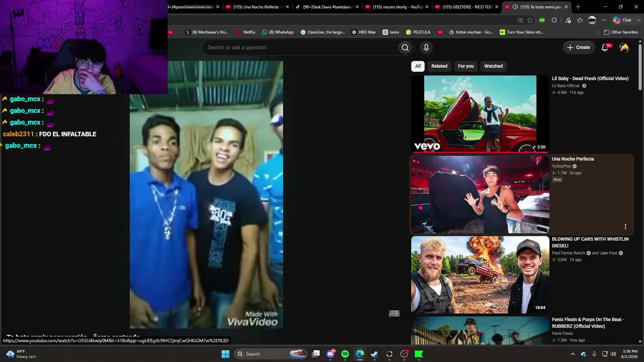Open a new browser tab
The image size is (644, 362).
click(x=578, y=7)
